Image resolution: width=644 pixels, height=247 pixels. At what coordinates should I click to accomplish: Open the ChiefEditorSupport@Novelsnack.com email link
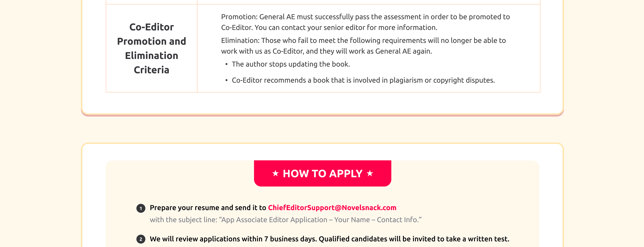pyautogui.click(x=332, y=208)
